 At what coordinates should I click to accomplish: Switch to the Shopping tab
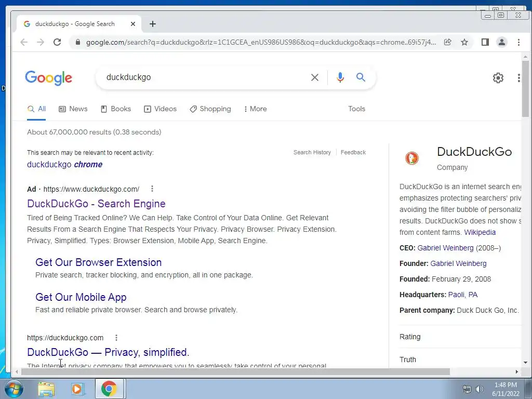[210, 109]
